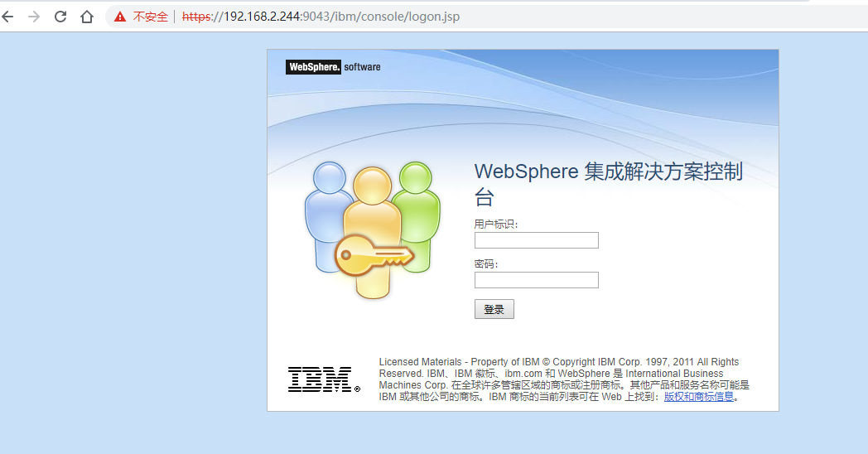Focus the address bar URL text
This screenshot has height=454, width=868.
point(321,17)
